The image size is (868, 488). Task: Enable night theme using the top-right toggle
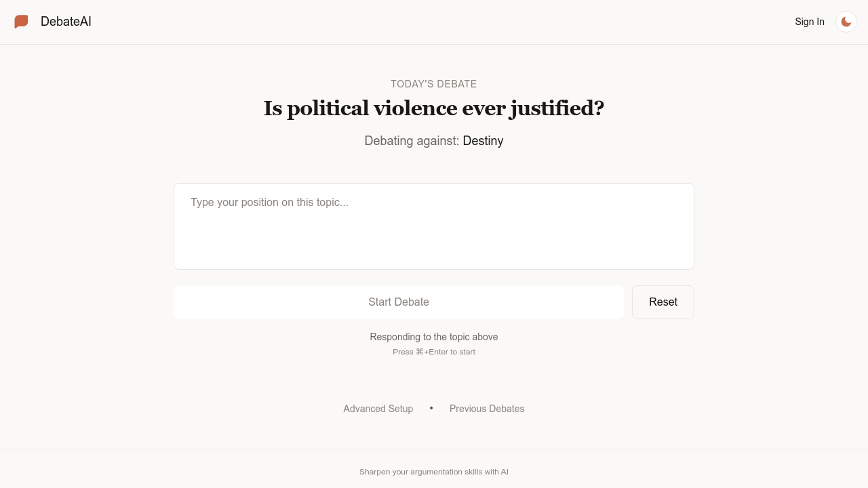click(846, 21)
